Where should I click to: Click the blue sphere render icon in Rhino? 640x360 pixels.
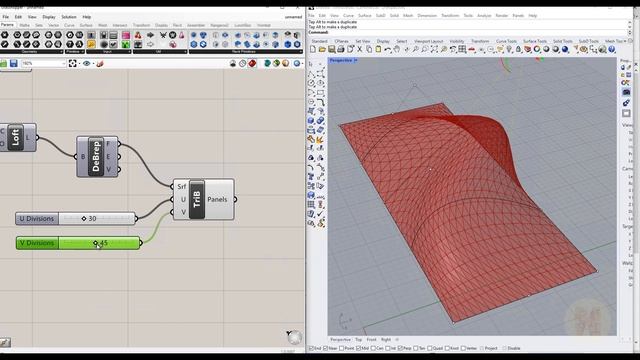pos(565,49)
